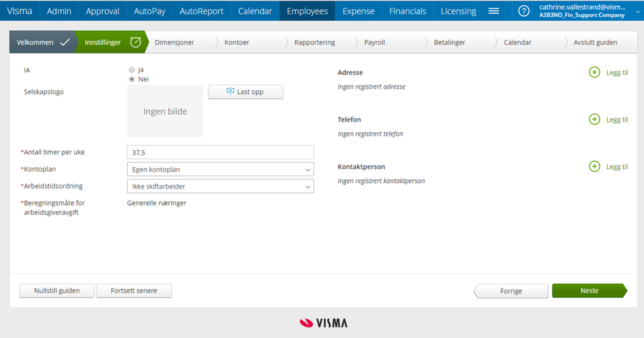
Task: Click Legg til link for Adresse
Action: click(617, 72)
